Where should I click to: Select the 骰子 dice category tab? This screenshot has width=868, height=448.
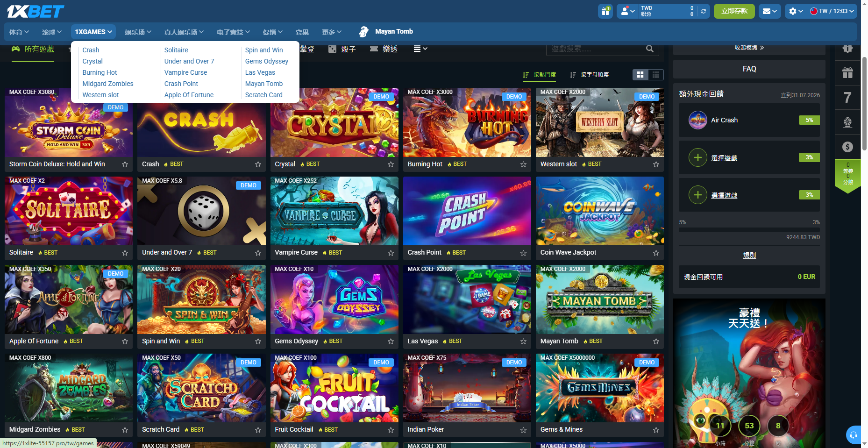pos(342,49)
